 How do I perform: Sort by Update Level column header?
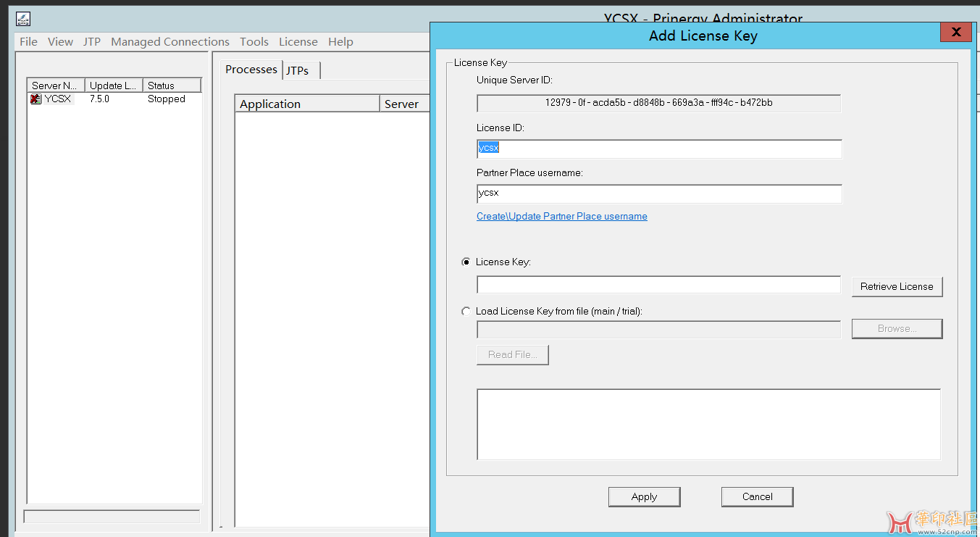coord(114,86)
